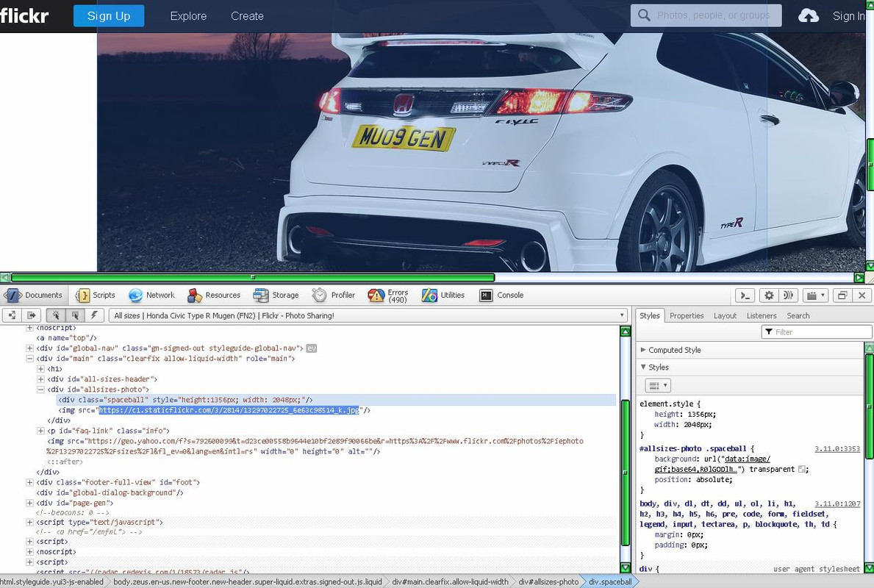Open the Resources tab

[214, 295]
